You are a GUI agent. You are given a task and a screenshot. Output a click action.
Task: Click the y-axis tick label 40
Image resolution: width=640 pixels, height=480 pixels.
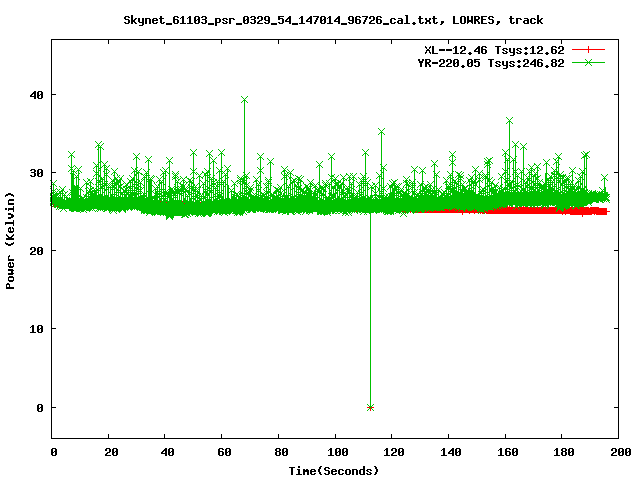tap(36, 95)
